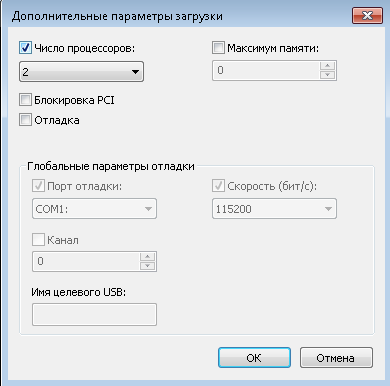Check the Канал checkbox

point(38,239)
